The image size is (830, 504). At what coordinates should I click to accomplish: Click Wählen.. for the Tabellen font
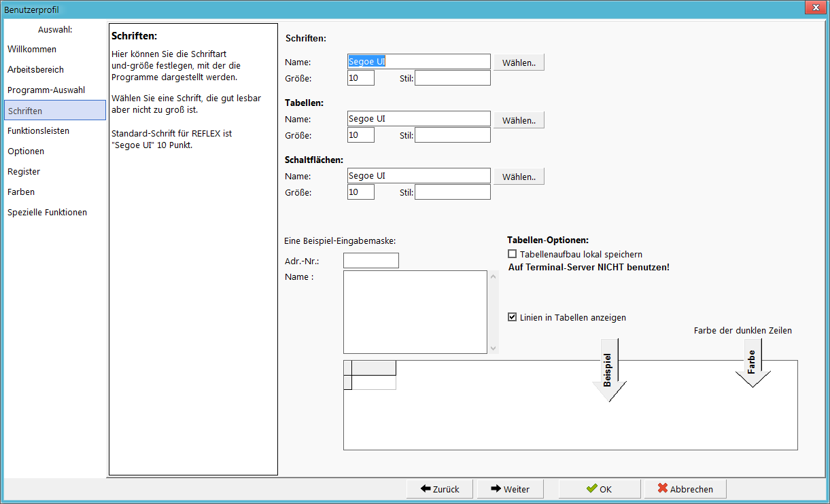519,120
